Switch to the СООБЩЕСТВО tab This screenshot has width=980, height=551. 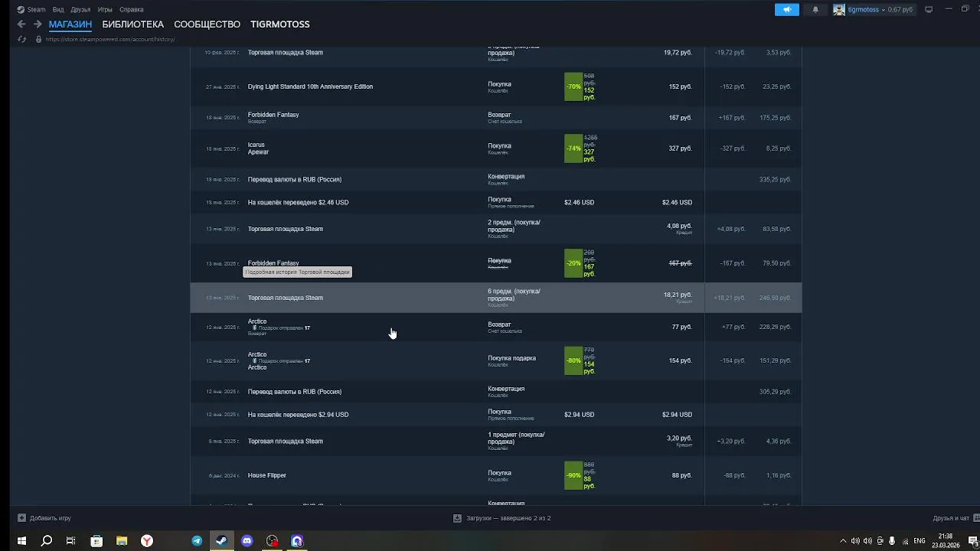pyautogui.click(x=207, y=24)
